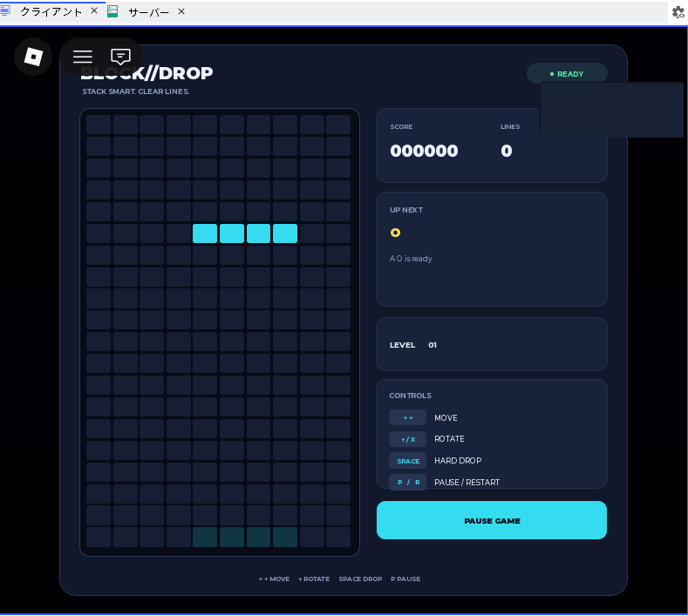Click the 'A O is ready' text
688x616 pixels.
411,259
